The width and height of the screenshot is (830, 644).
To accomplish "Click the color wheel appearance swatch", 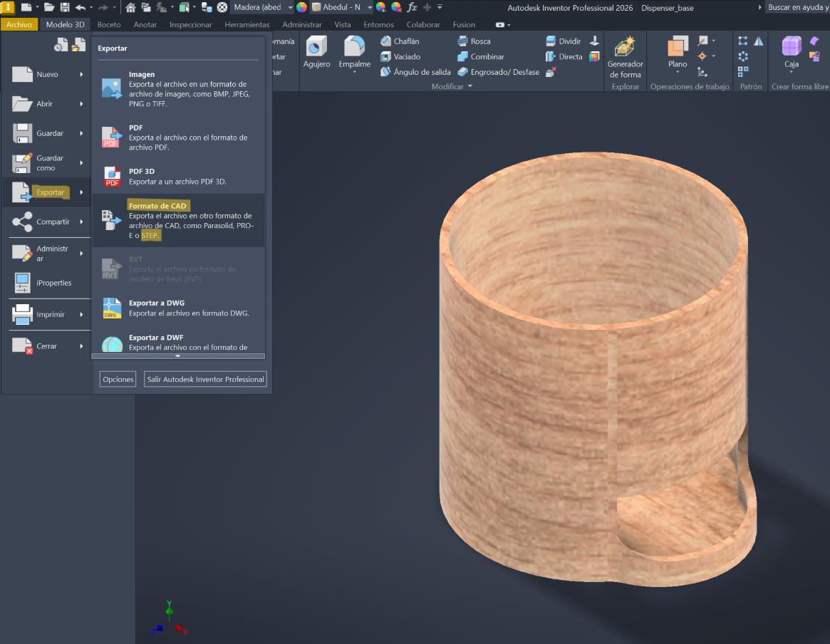I will [301, 7].
